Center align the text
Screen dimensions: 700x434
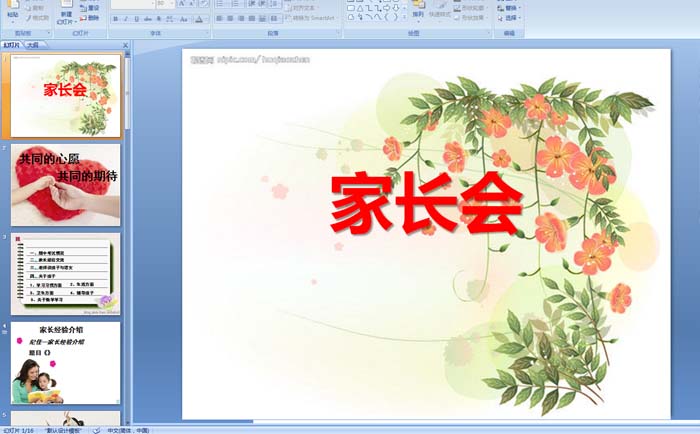[x=230, y=18]
